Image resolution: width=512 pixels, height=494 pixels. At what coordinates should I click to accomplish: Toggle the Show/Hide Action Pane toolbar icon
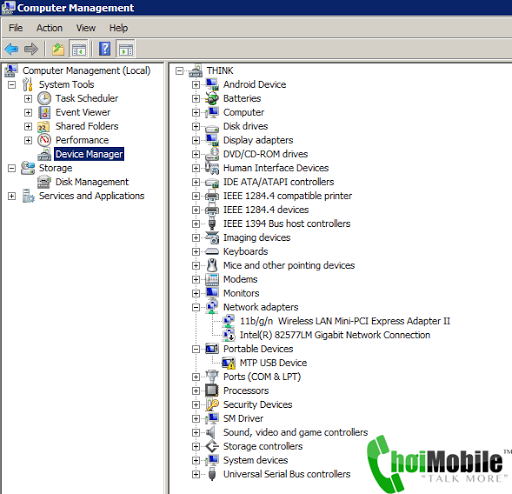tap(126, 49)
